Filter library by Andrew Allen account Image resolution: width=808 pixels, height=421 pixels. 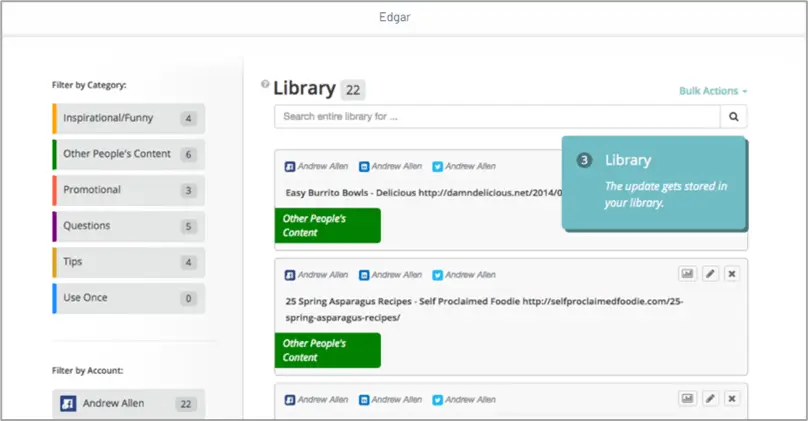click(x=128, y=404)
